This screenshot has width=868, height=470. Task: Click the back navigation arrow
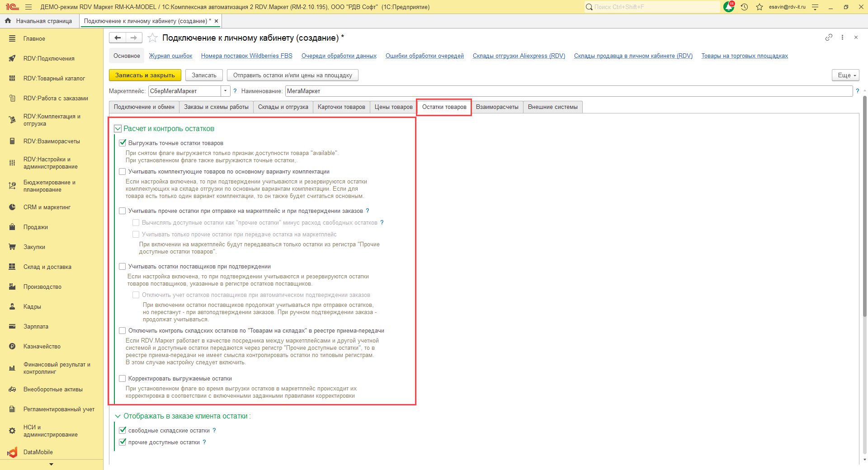click(118, 38)
